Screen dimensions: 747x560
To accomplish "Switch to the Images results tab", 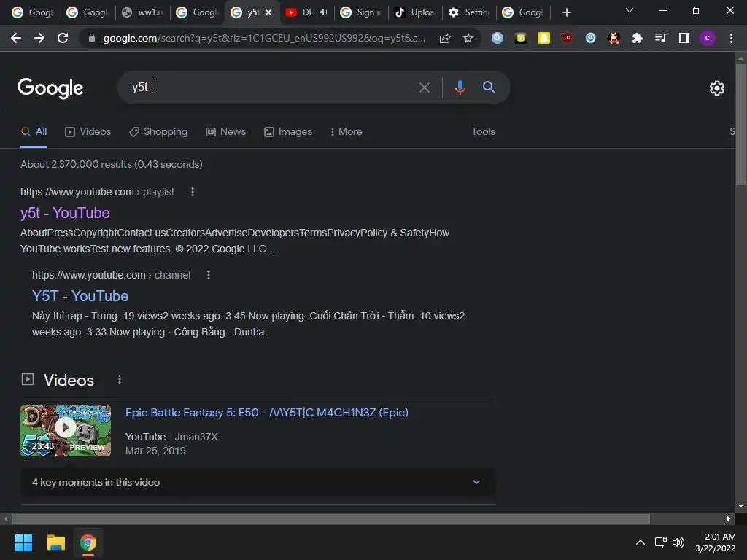I will 288,132.
